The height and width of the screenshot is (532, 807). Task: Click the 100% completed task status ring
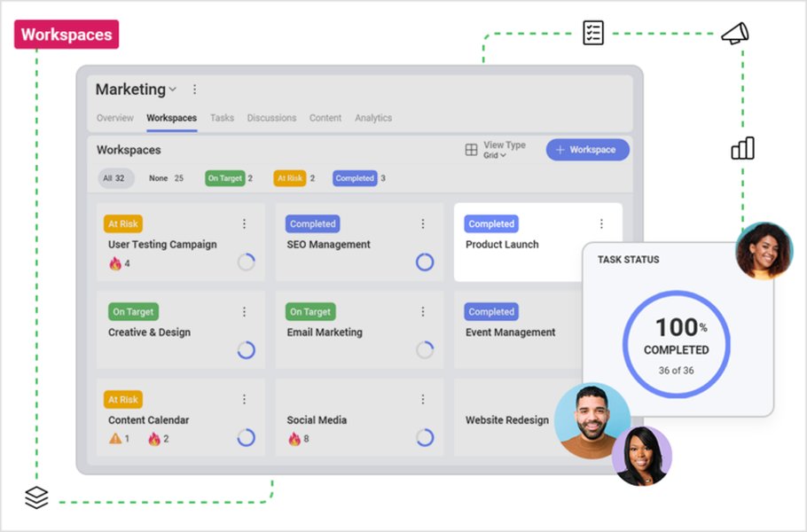pos(677,344)
